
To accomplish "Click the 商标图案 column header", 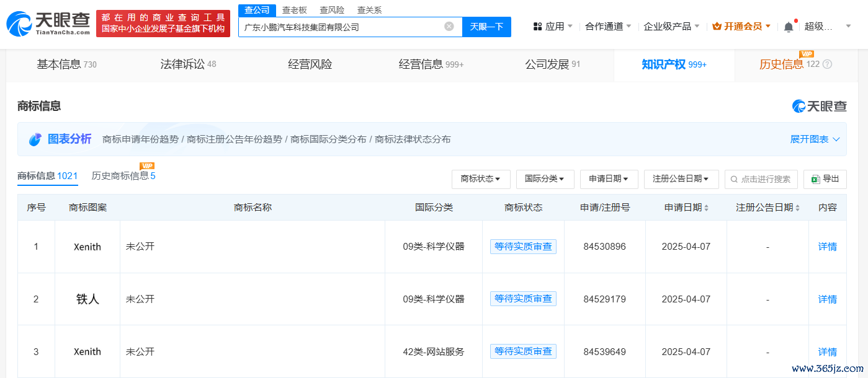I will tap(87, 208).
